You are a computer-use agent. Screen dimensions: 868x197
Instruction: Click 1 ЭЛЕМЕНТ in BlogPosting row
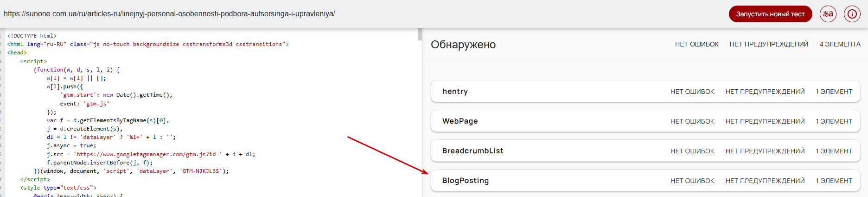pyautogui.click(x=834, y=181)
